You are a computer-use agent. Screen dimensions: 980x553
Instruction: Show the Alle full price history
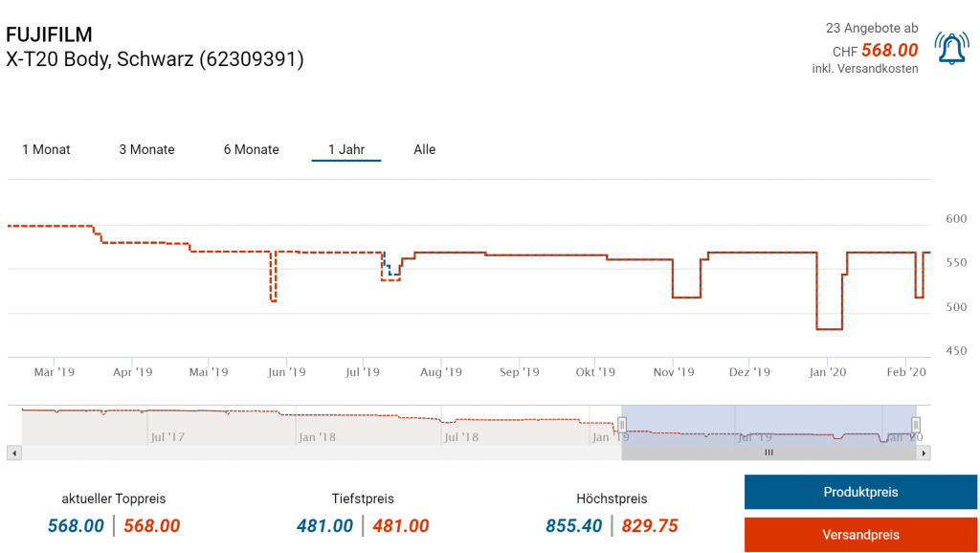[424, 150]
